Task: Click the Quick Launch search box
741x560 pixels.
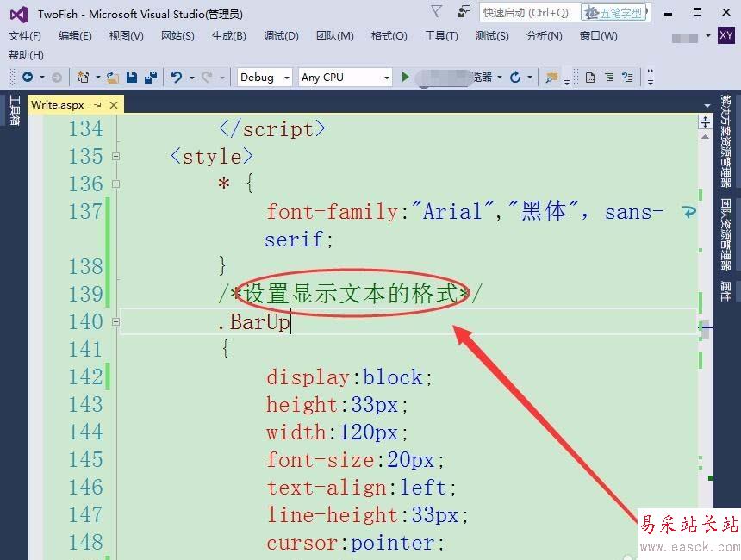Action: [530, 12]
